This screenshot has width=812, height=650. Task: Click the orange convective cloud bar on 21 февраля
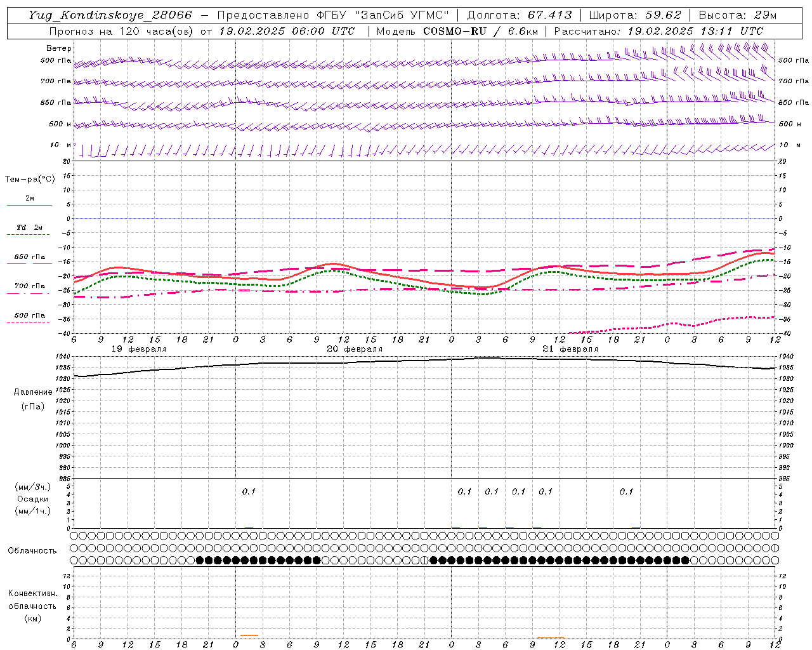pos(550,637)
